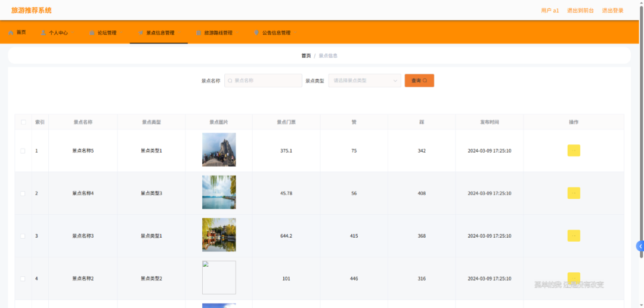Click the 赞 column header
The width and height of the screenshot is (644, 308).
[x=354, y=122]
